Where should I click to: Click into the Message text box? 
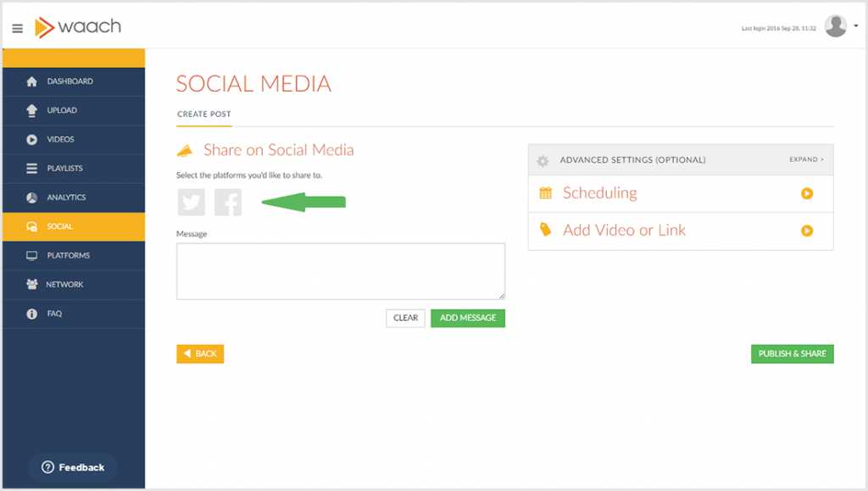pyautogui.click(x=341, y=271)
